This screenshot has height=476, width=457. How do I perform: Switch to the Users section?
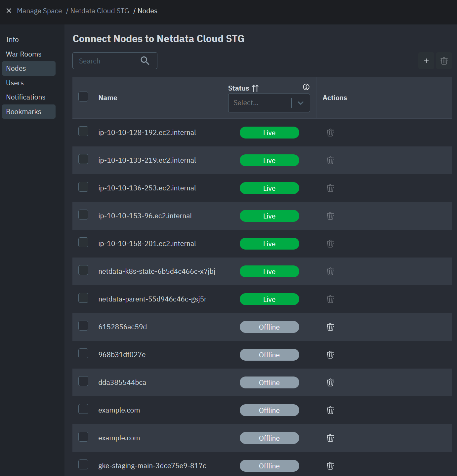point(15,83)
